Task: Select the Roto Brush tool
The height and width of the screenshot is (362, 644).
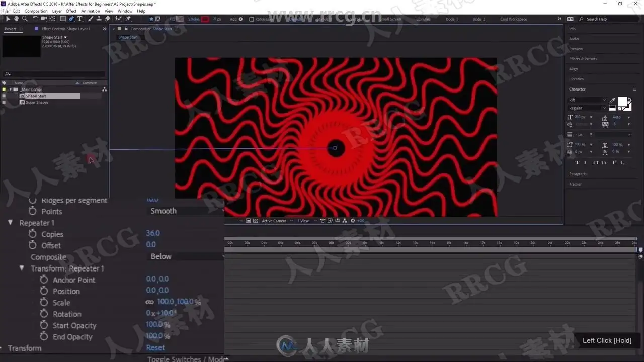Action: [x=118, y=19]
